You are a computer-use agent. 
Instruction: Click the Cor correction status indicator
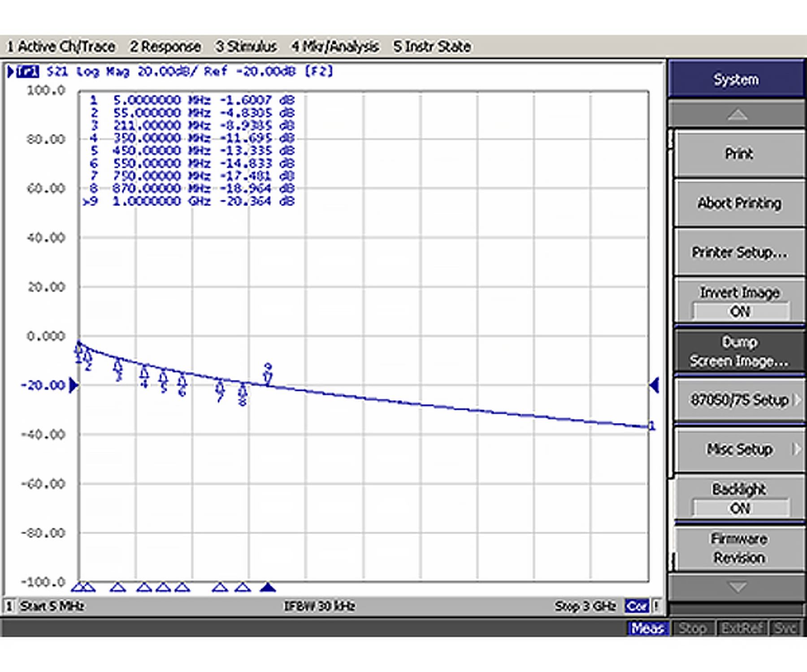[636, 606]
